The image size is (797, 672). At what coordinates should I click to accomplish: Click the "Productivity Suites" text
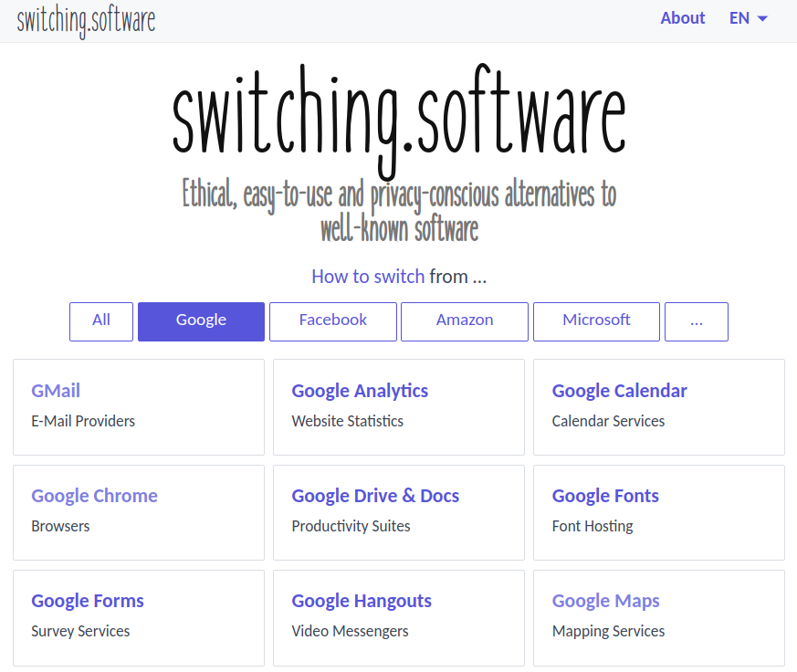pyautogui.click(x=351, y=526)
